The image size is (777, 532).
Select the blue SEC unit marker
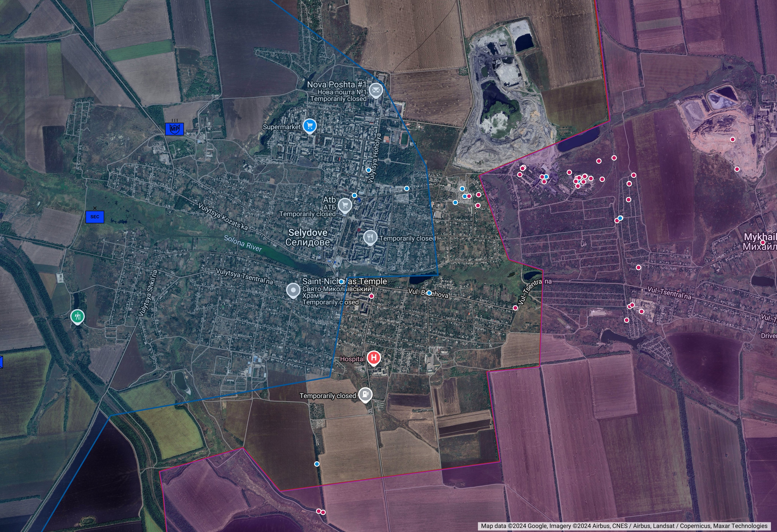95,217
